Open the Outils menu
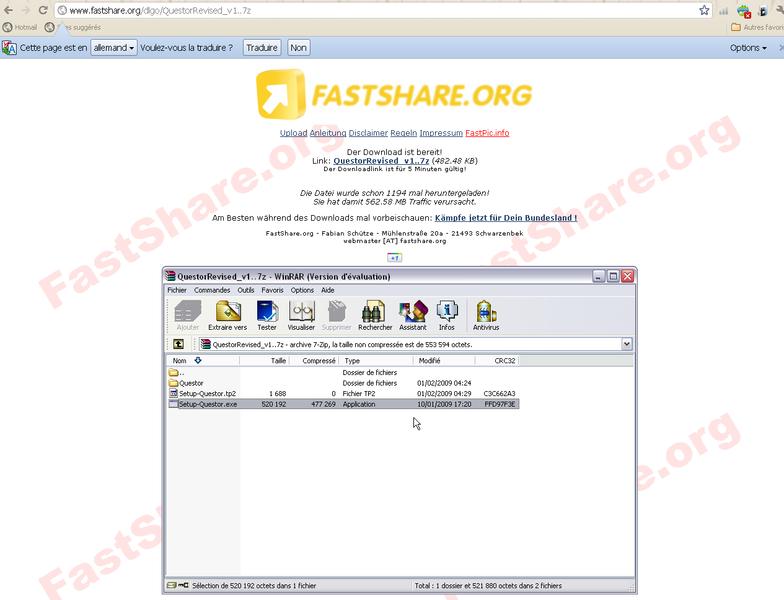The image size is (784, 600). point(246,290)
